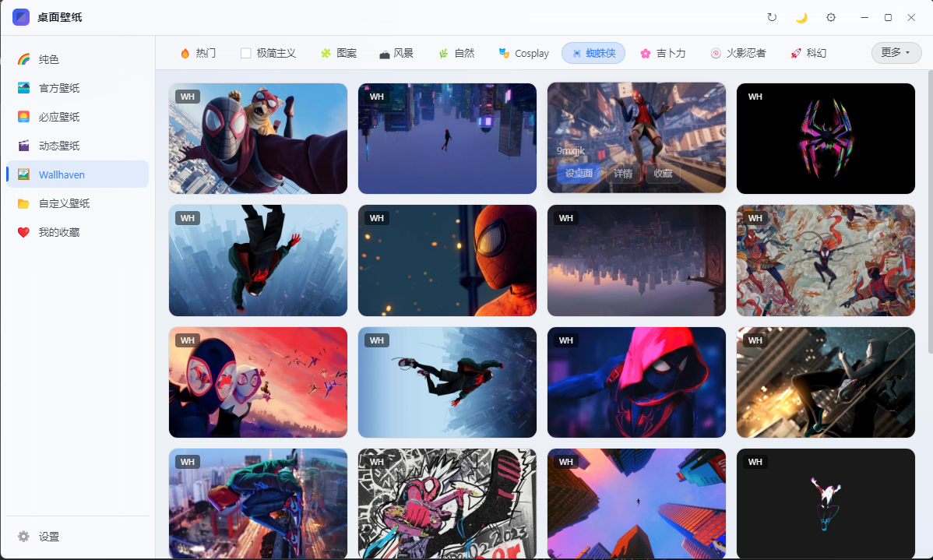Click the Wallhaven image icon in sidebar

pos(24,174)
